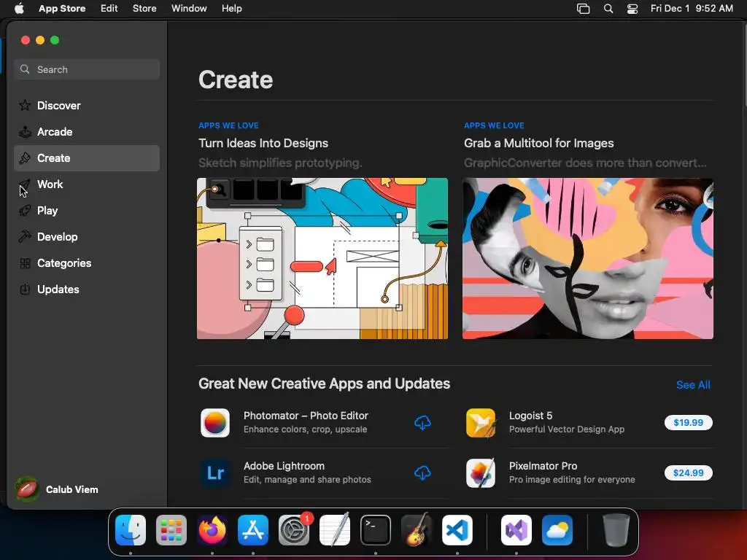Open TextEdit from the Dock
Image resolution: width=747 pixels, height=560 pixels.
coord(334,530)
